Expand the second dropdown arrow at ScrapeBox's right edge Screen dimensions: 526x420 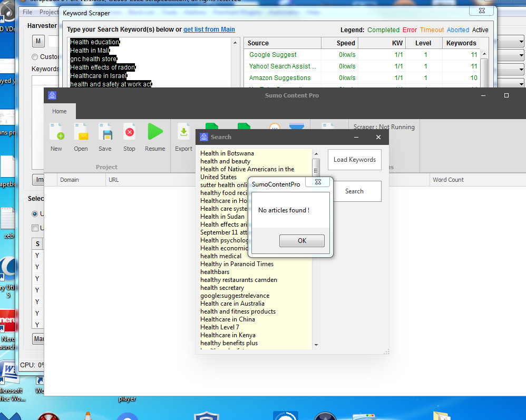(521, 55)
